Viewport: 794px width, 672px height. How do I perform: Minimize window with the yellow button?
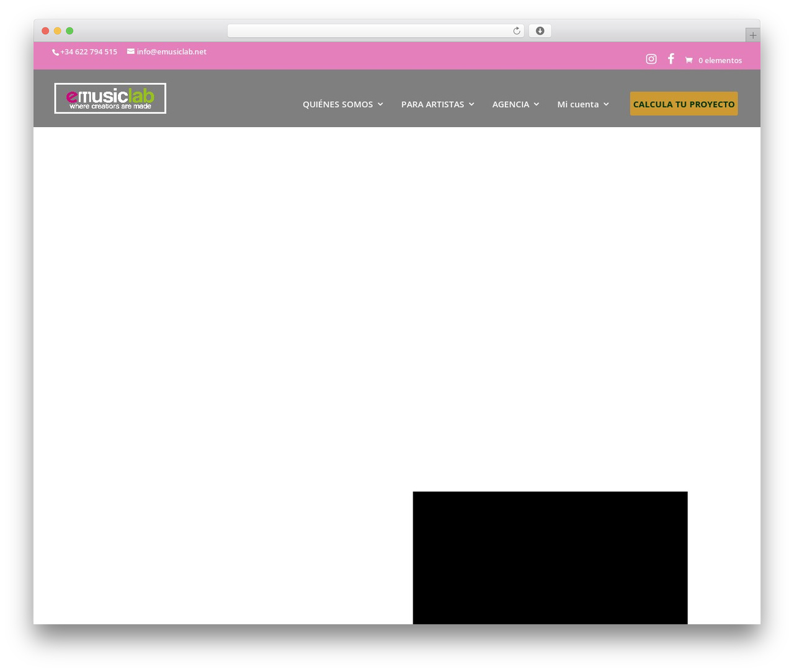click(58, 31)
